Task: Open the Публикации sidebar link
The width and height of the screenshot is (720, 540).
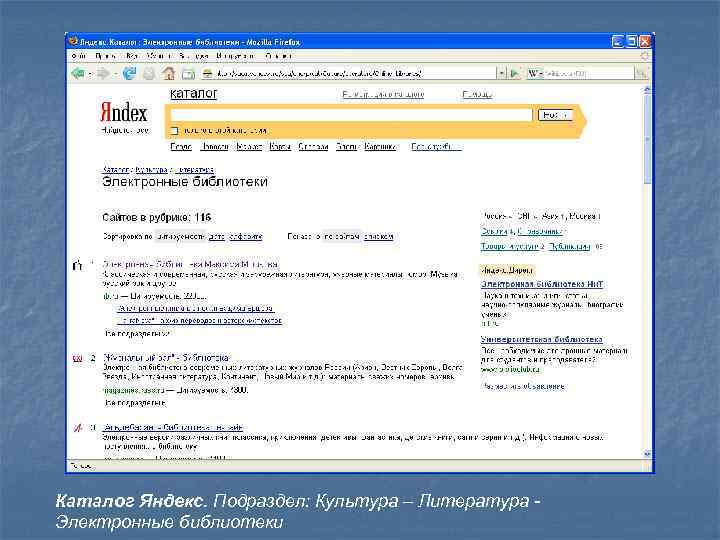Action: pos(569,247)
